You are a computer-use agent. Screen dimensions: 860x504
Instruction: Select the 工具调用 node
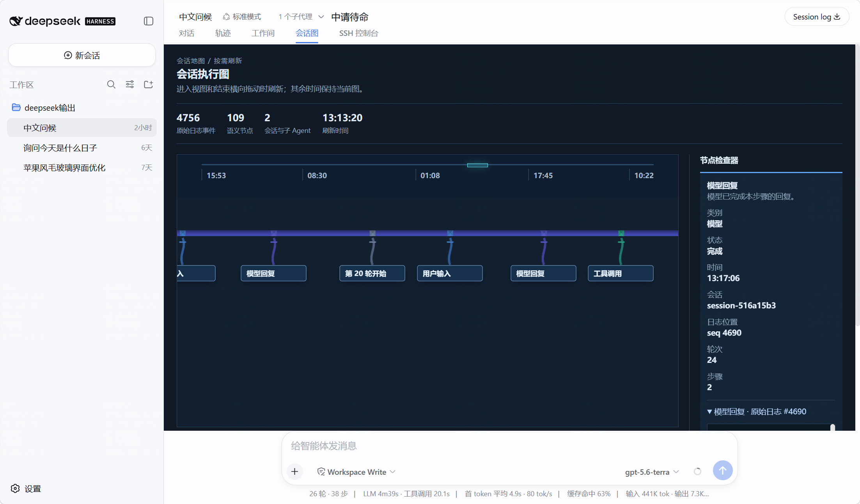621,273
